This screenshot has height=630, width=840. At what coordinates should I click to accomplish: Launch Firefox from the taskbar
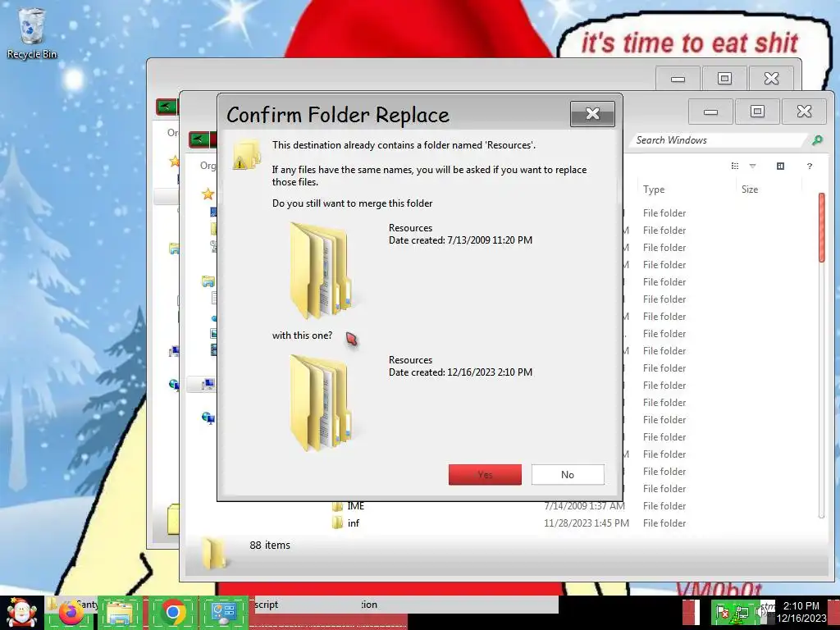click(x=71, y=612)
